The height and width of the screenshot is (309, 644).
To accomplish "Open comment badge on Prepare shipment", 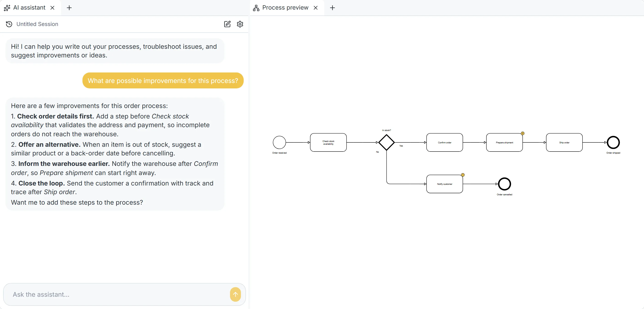I will tap(522, 133).
